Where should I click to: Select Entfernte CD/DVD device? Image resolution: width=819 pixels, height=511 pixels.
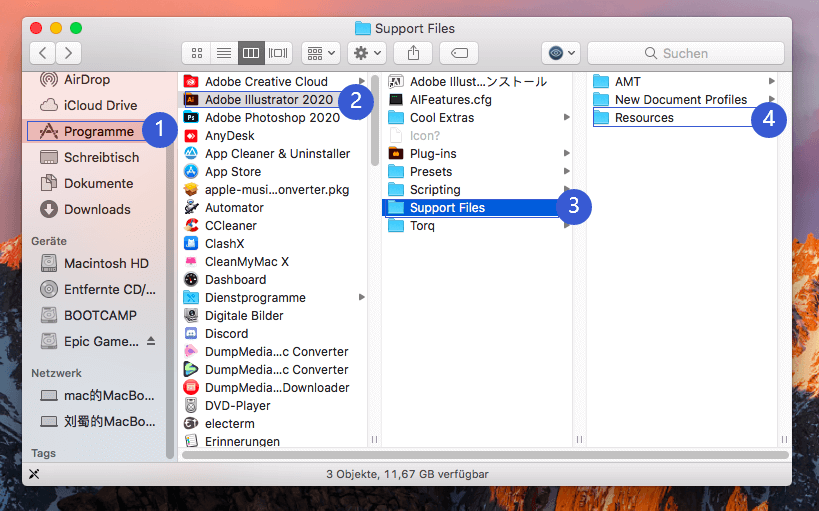tap(97, 289)
